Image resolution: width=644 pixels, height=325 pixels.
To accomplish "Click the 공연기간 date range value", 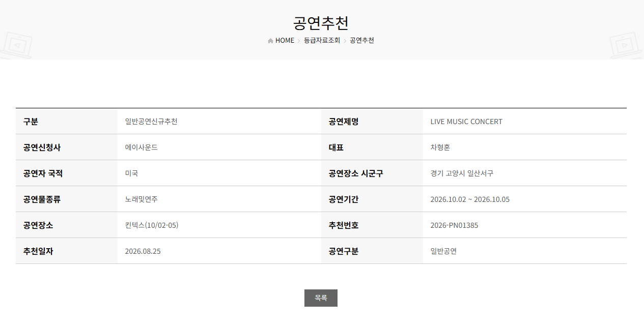I will pos(470,199).
